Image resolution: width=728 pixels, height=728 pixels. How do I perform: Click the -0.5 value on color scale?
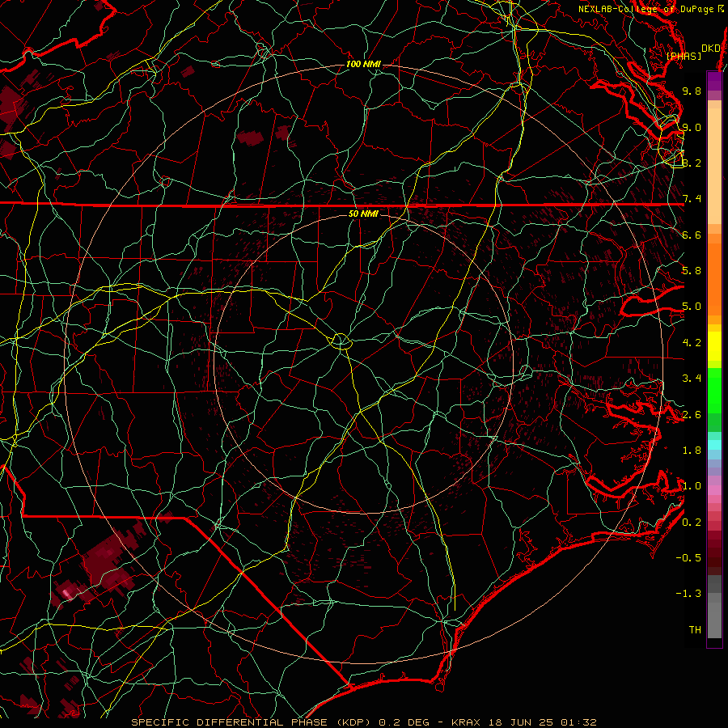(x=688, y=557)
